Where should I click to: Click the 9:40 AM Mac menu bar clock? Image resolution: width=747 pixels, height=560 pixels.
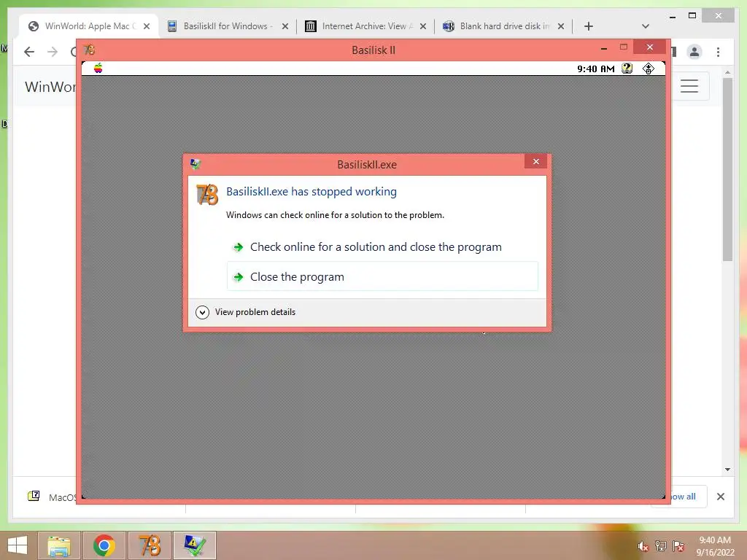595,69
